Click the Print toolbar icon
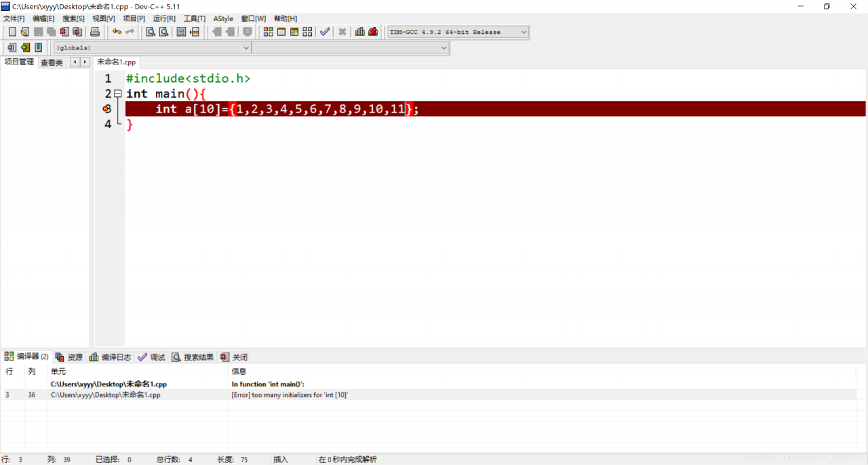This screenshot has height=465, width=868. coord(95,32)
